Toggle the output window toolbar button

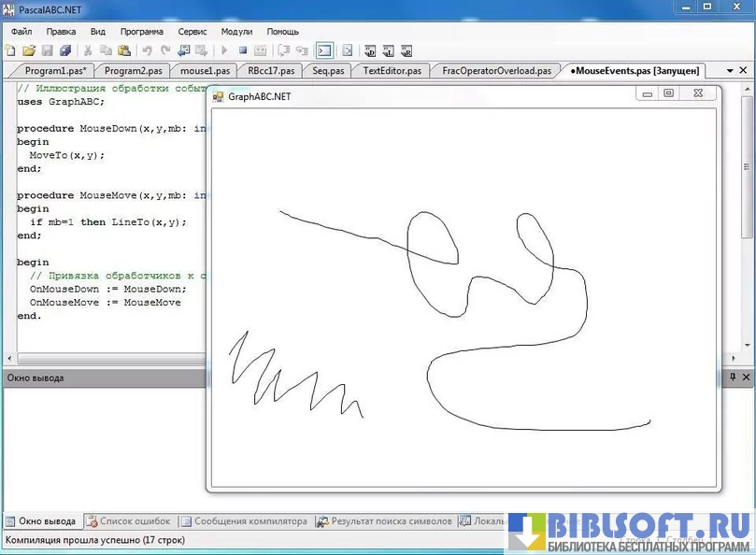(x=324, y=50)
